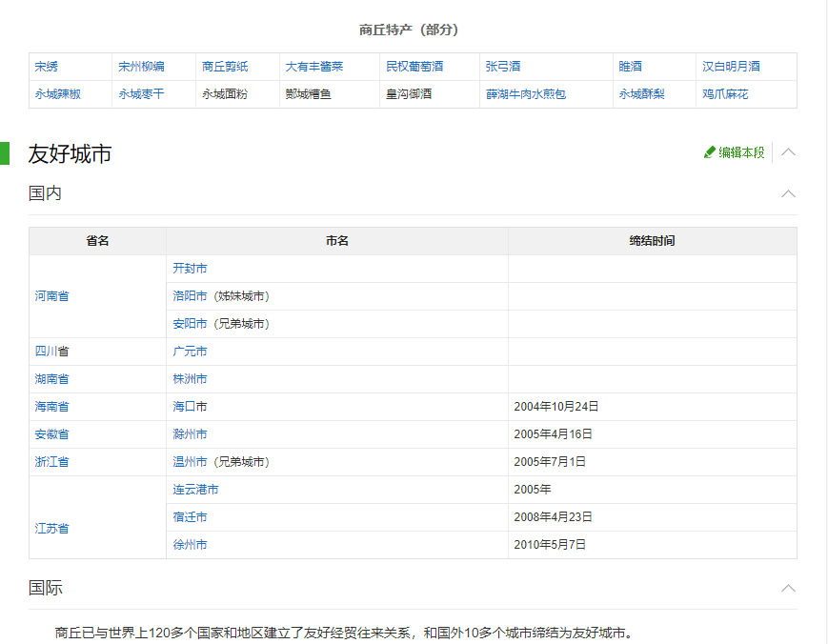The width and height of the screenshot is (828, 644).
Task: Click the 连云港市 city link
Action: tap(195, 490)
